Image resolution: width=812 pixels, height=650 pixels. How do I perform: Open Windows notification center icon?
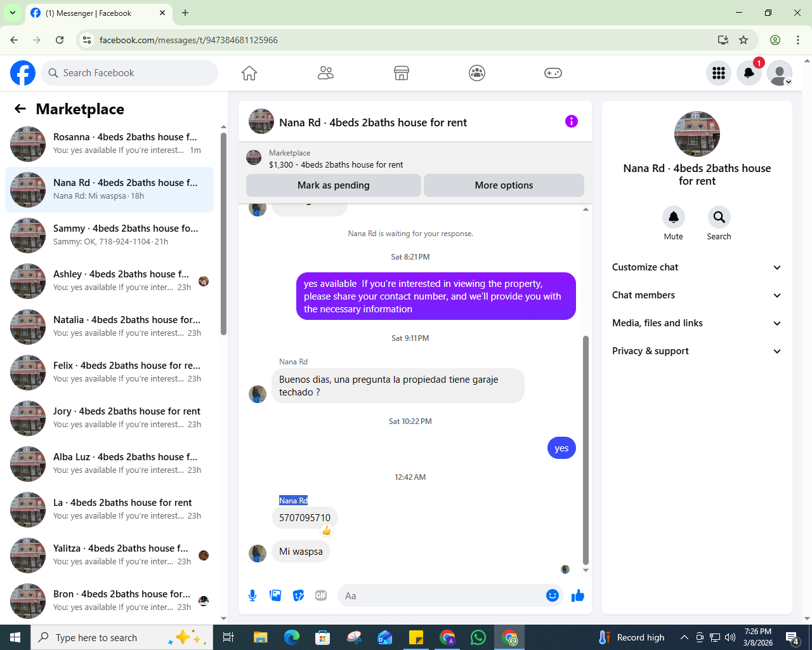click(792, 637)
